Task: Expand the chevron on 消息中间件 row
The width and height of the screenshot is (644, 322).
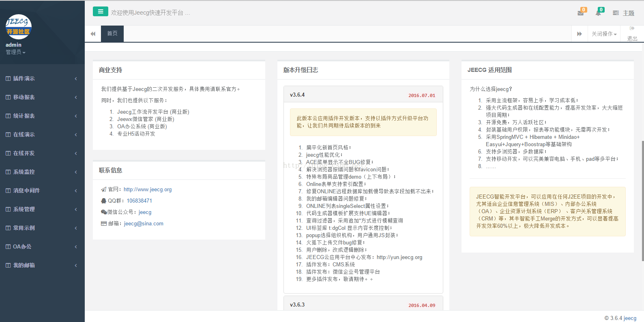Action: point(76,191)
